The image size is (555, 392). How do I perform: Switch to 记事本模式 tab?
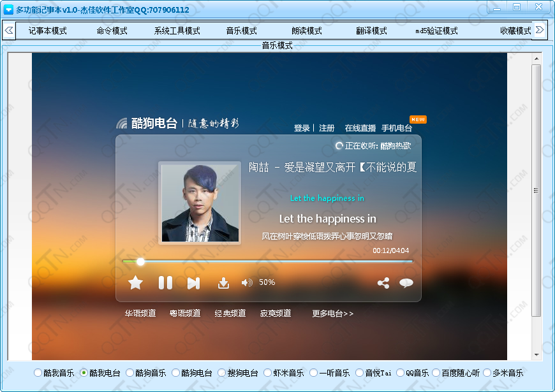click(47, 31)
